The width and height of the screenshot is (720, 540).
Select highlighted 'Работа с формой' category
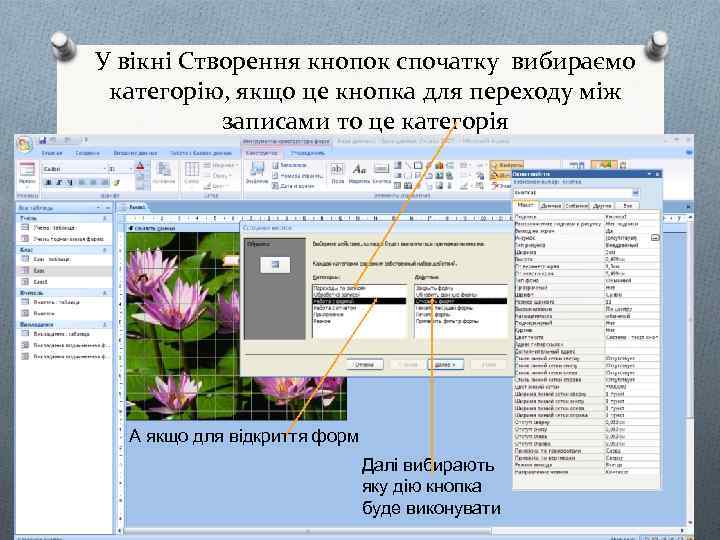tap(359, 301)
